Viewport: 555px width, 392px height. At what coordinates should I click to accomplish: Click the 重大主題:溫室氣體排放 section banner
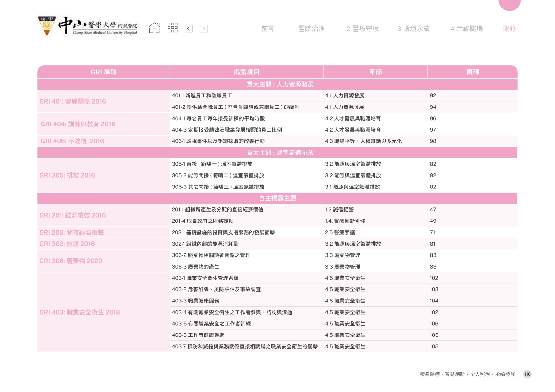[x=280, y=153]
